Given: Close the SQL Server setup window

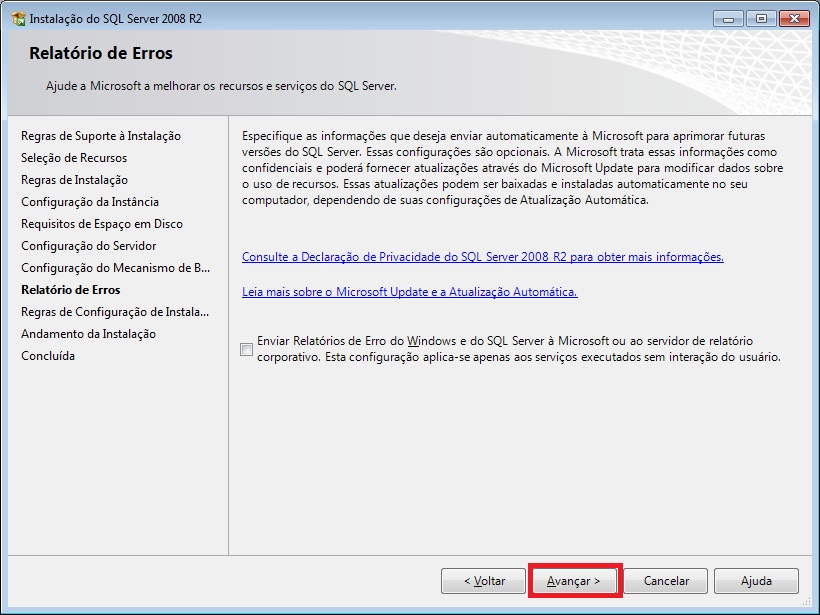Looking at the screenshot, I should tap(794, 19).
